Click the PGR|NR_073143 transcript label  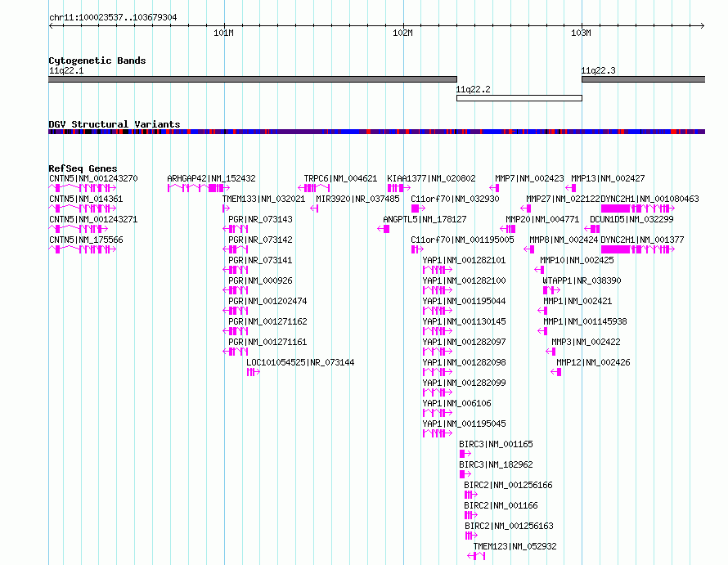click(260, 219)
